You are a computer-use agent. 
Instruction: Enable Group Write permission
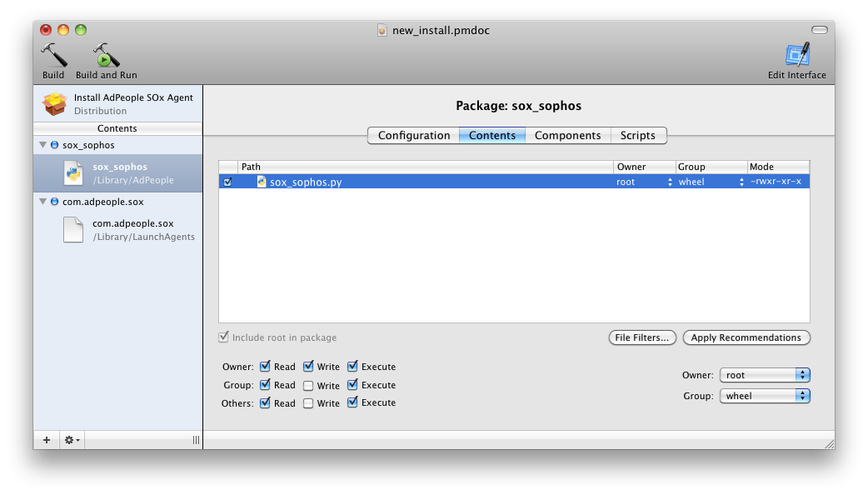(308, 386)
